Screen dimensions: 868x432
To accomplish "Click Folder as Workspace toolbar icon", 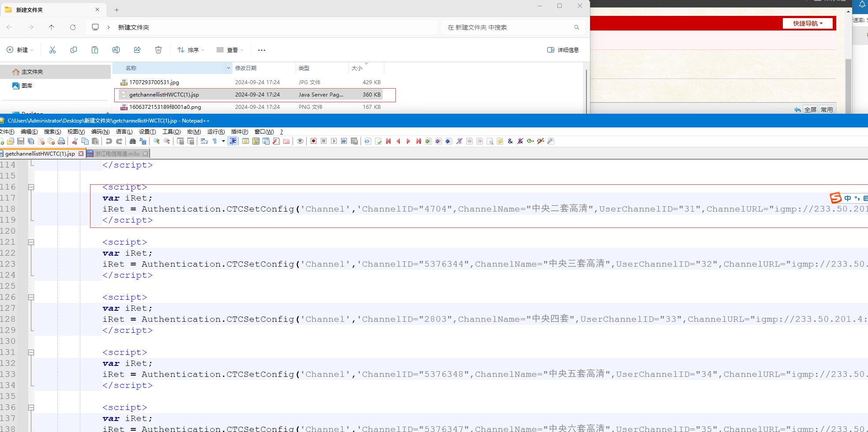I will (286, 141).
